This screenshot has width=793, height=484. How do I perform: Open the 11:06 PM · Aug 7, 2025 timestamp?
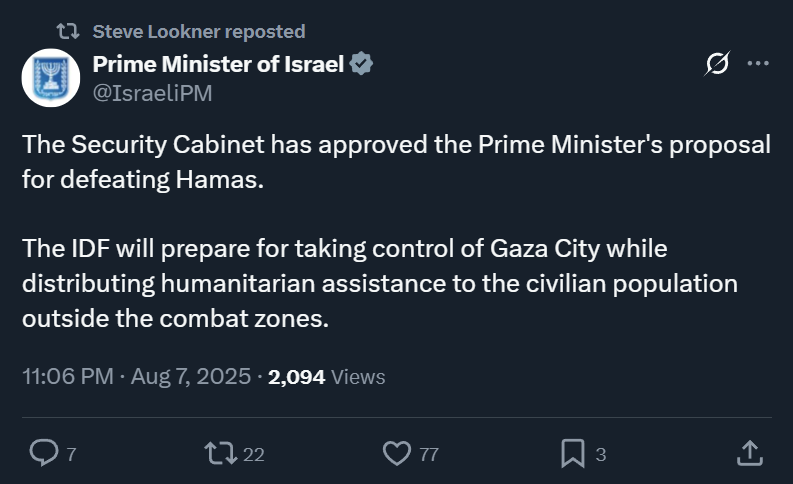coord(137,377)
